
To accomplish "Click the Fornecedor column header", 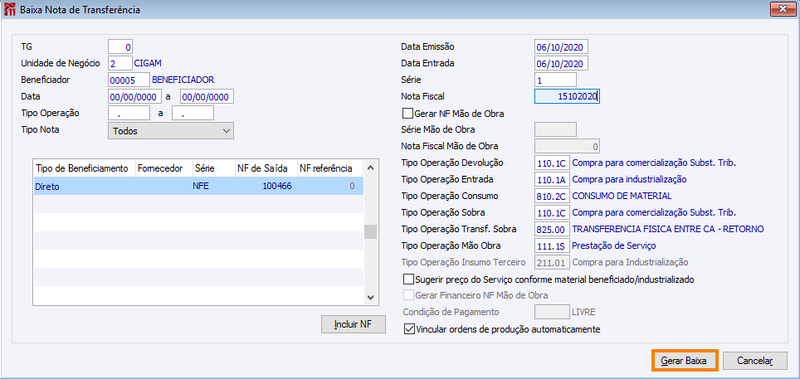I will pos(163,168).
